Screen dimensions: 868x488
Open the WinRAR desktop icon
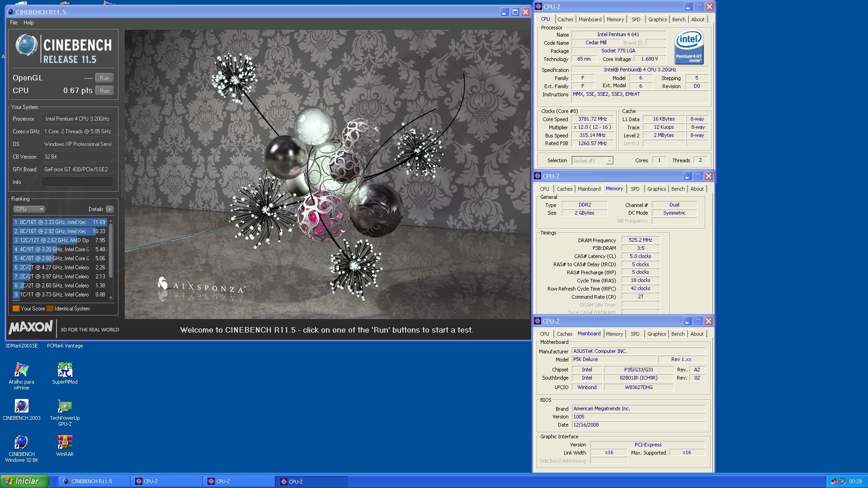tap(65, 442)
